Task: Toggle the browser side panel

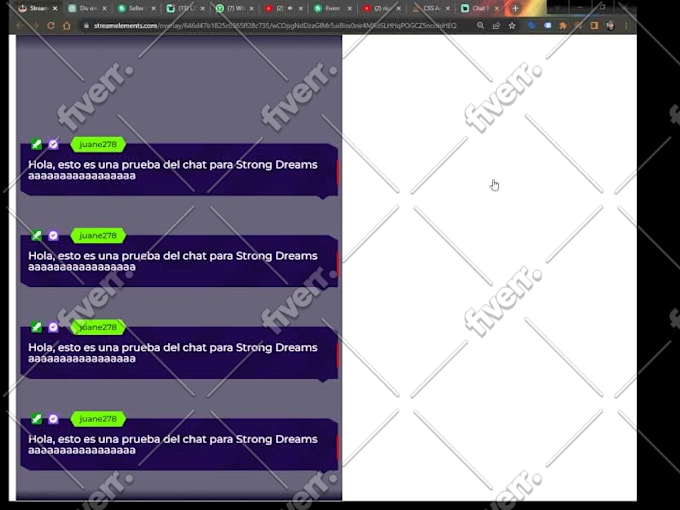Action: coord(594,26)
